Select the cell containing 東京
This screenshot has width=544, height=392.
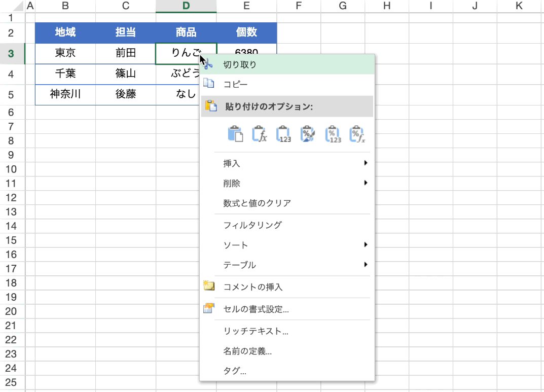coord(65,54)
